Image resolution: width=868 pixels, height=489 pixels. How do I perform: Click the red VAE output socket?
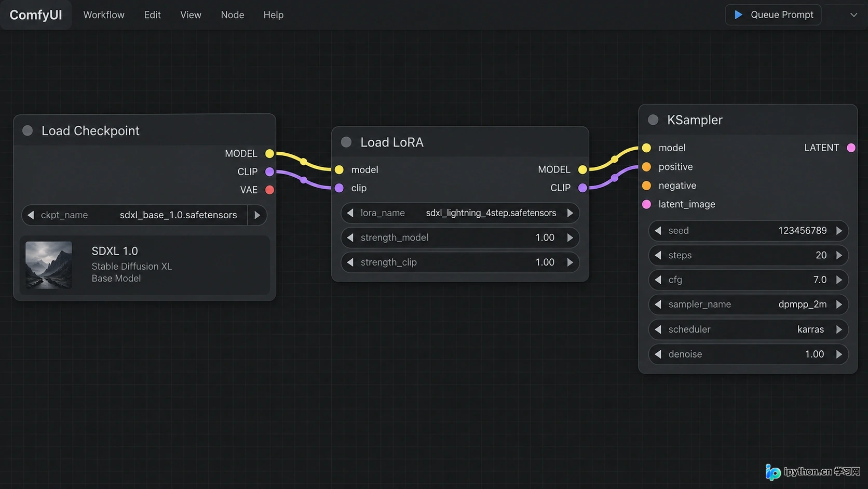[x=269, y=190]
